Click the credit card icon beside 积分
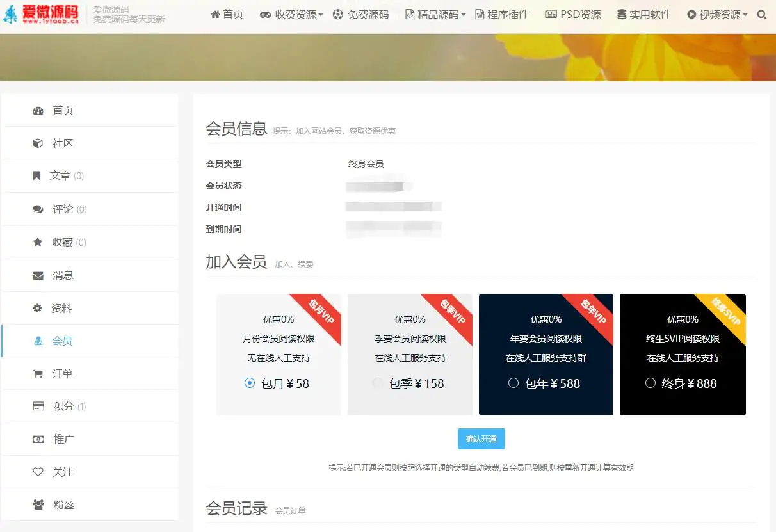 tap(38, 406)
